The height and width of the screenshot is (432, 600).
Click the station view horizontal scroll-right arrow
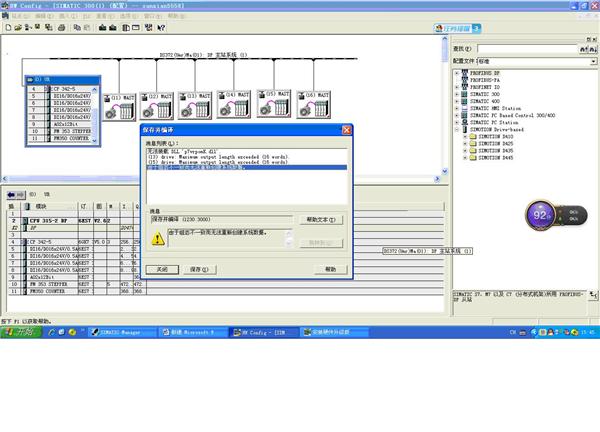[437, 179]
